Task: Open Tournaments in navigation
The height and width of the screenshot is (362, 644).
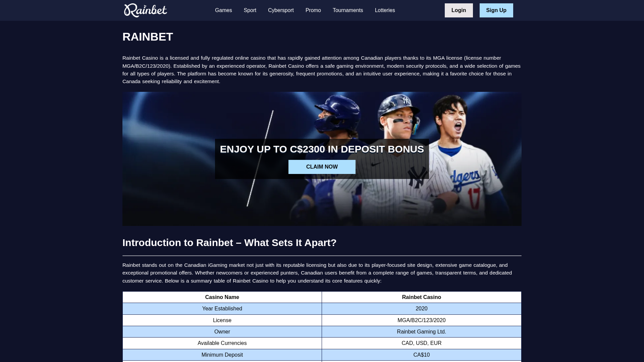Action: 348,10
